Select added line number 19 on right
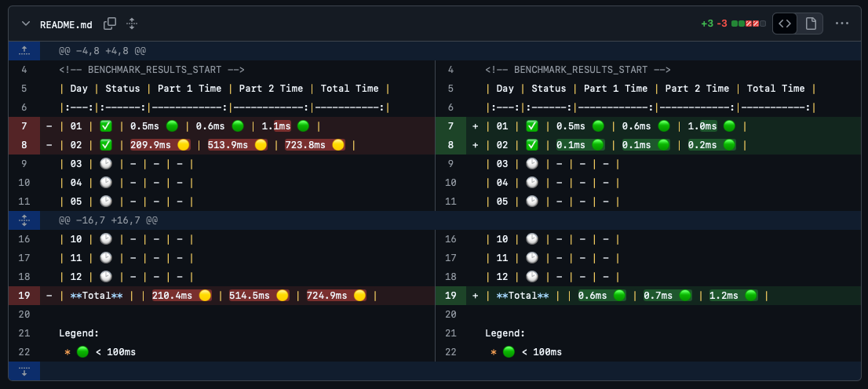 (450, 296)
